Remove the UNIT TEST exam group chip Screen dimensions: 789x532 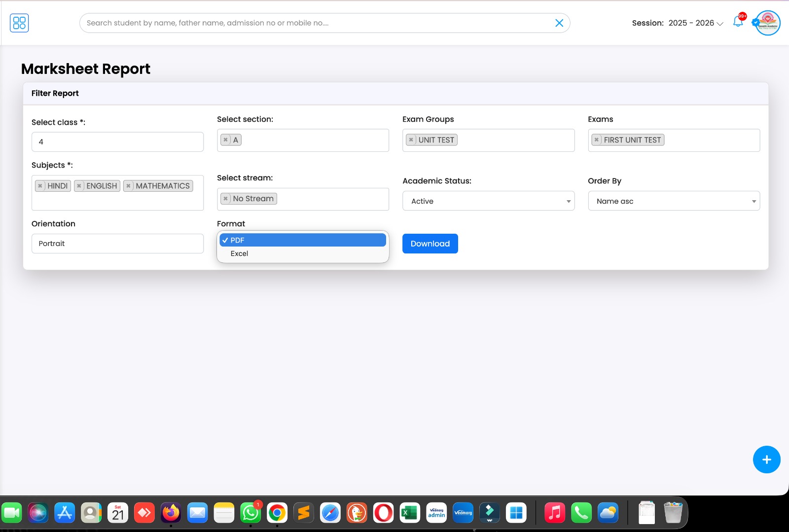(411, 140)
